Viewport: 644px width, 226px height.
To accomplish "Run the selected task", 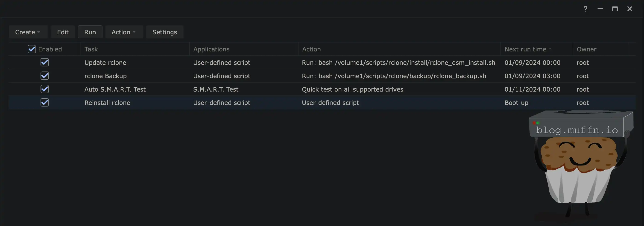I will pos(90,32).
